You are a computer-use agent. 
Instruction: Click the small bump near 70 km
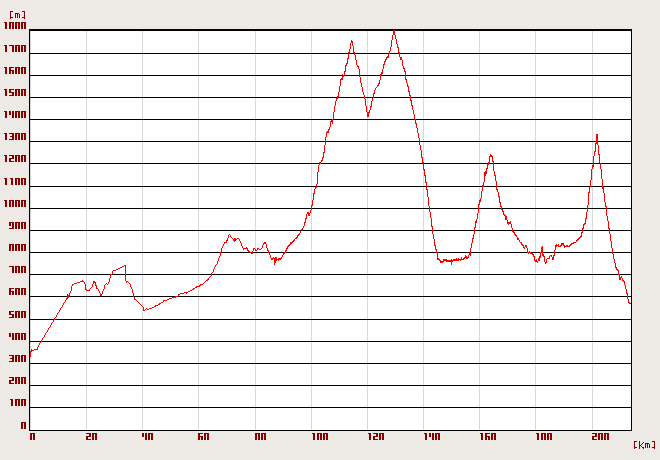[x=229, y=236]
